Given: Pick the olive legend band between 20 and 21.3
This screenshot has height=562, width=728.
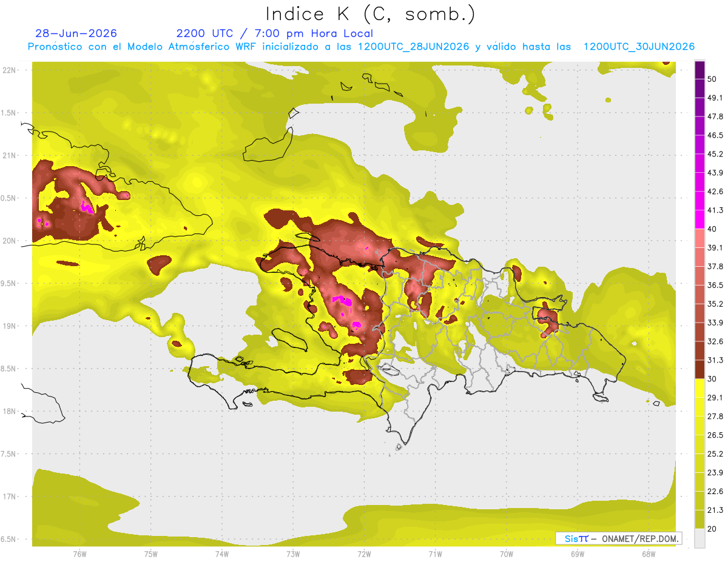Looking at the screenshot, I should (x=699, y=519).
